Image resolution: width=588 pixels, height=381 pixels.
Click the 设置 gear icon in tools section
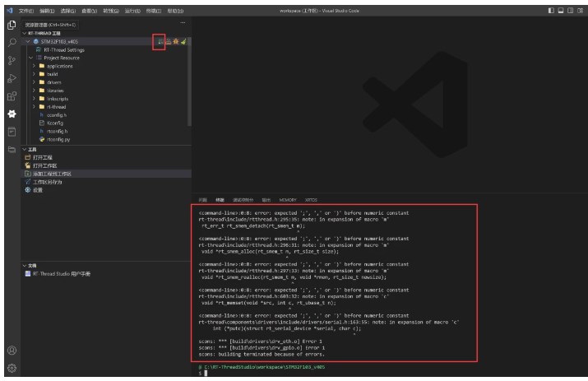coord(27,190)
